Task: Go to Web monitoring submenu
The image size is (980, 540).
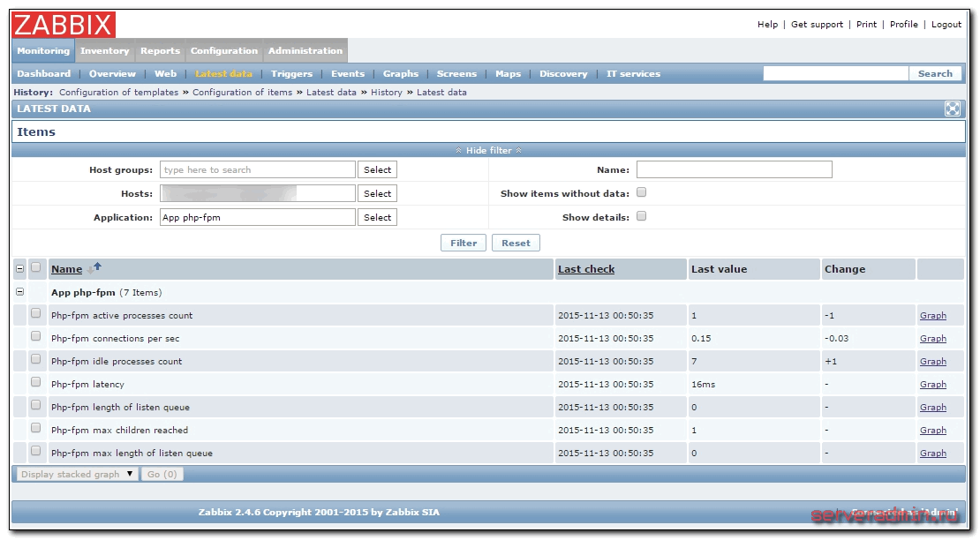Action: (x=166, y=73)
